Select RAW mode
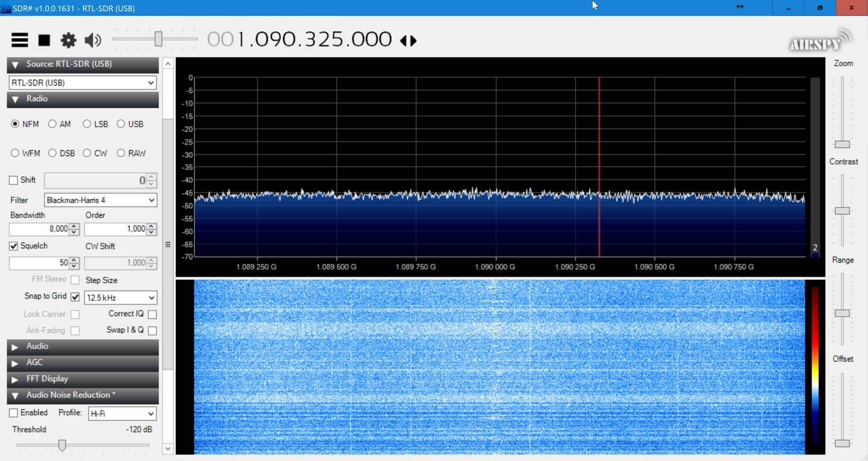The width and height of the screenshot is (868, 461). pos(131,153)
